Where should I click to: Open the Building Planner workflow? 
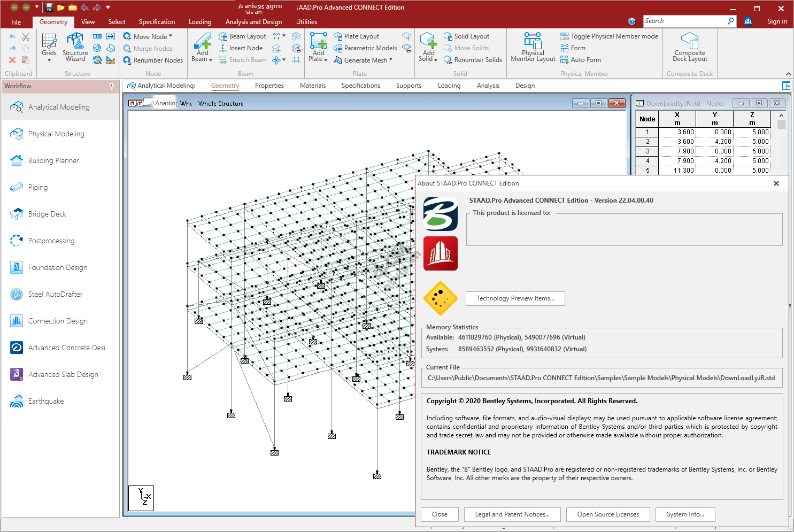(x=60, y=160)
